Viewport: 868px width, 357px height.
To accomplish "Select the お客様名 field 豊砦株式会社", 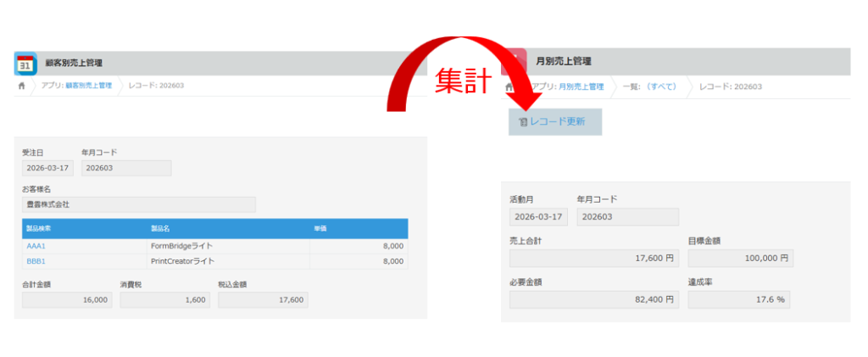I will tap(138, 204).
